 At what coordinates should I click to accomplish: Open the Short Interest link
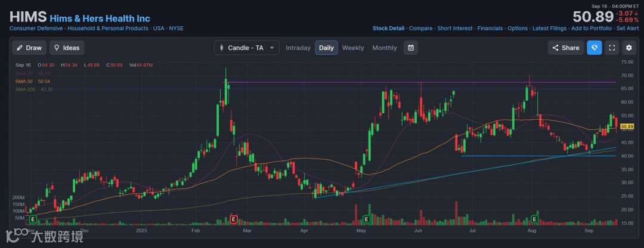coord(454,29)
